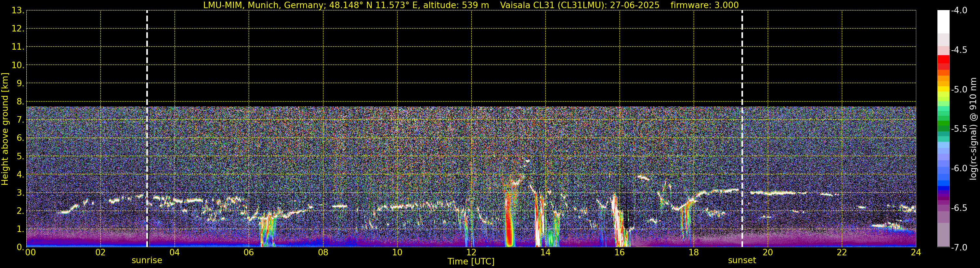
Task: Select the 'sunrise' label below the axis
Action: point(147,261)
